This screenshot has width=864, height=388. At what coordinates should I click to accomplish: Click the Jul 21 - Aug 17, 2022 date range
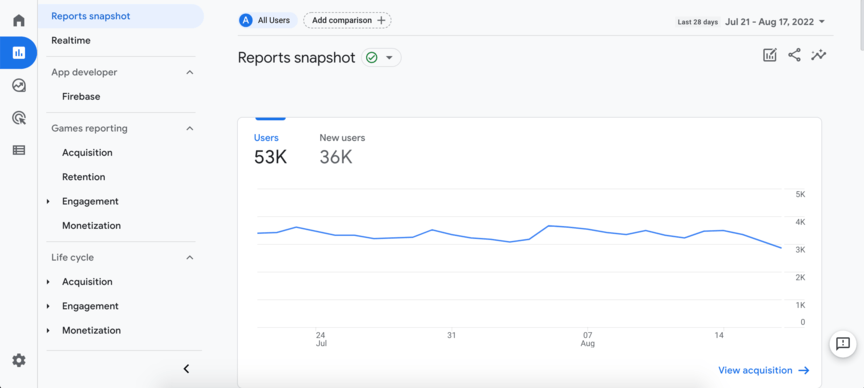pyautogui.click(x=769, y=22)
